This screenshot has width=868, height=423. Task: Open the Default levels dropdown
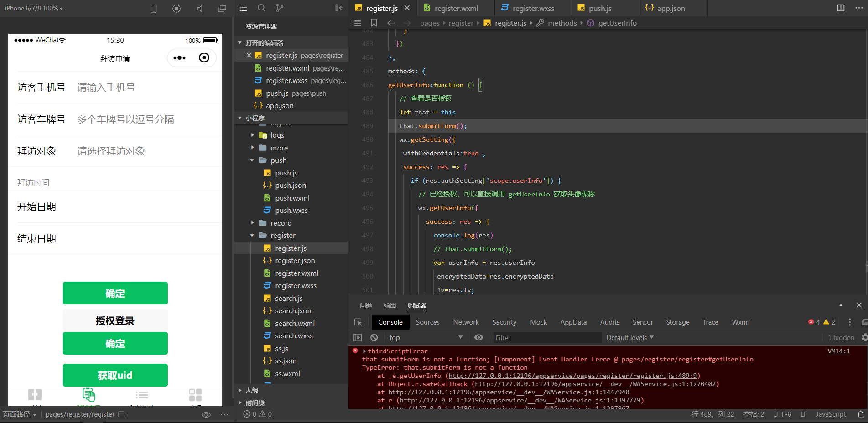click(630, 338)
